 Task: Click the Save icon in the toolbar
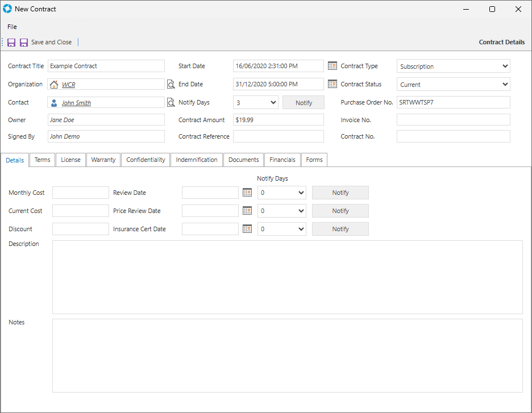[x=11, y=43]
